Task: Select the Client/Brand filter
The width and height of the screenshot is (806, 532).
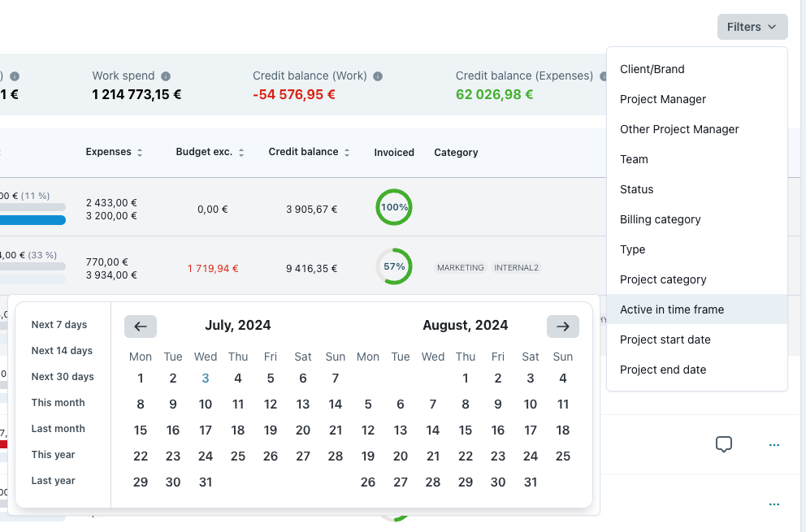Action: 697,69
